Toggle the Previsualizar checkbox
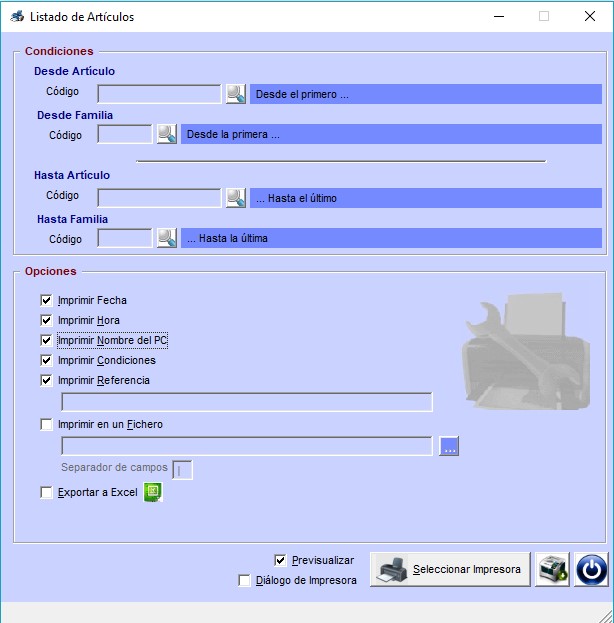This screenshot has height=623, width=614. 280,560
